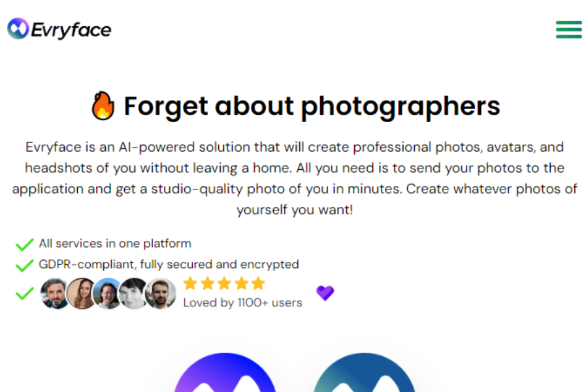The height and width of the screenshot is (392, 588).
Task: Click the 'Forget about photographers' headline
Action: (x=312, y=106)
